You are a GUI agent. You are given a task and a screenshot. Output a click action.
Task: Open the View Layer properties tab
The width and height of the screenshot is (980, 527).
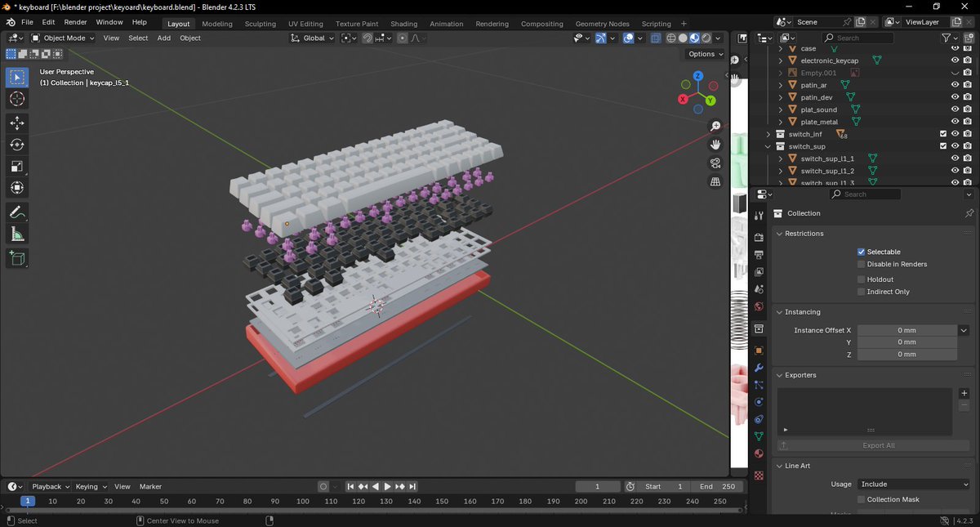pyautogui.click(x=759, y=272)
